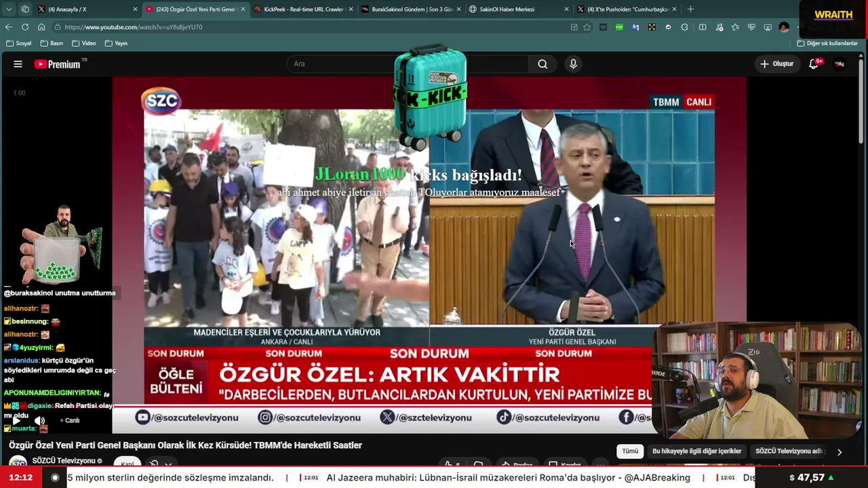Click the 12:12 clock in the ticker bar

(21, 478)
